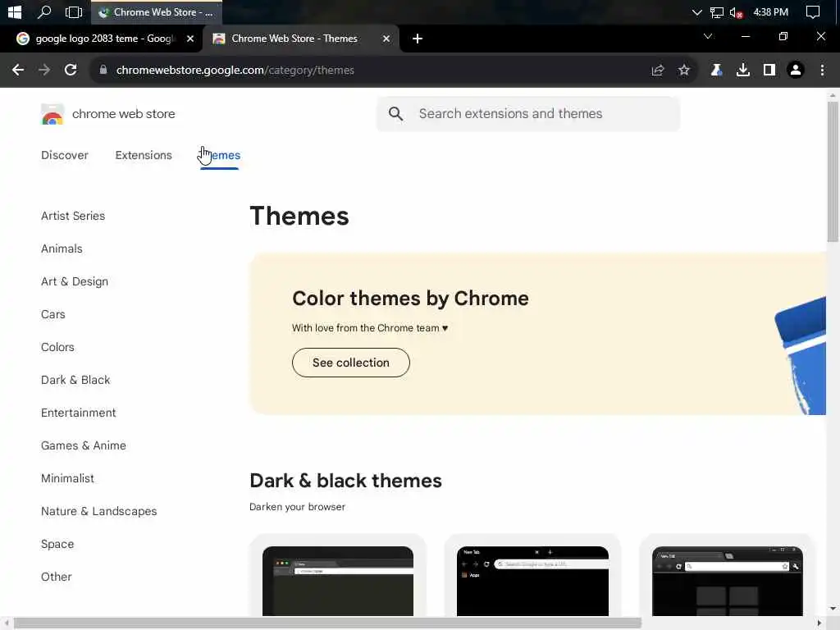
Task: Click the See collection button
Action: [351, 363]
